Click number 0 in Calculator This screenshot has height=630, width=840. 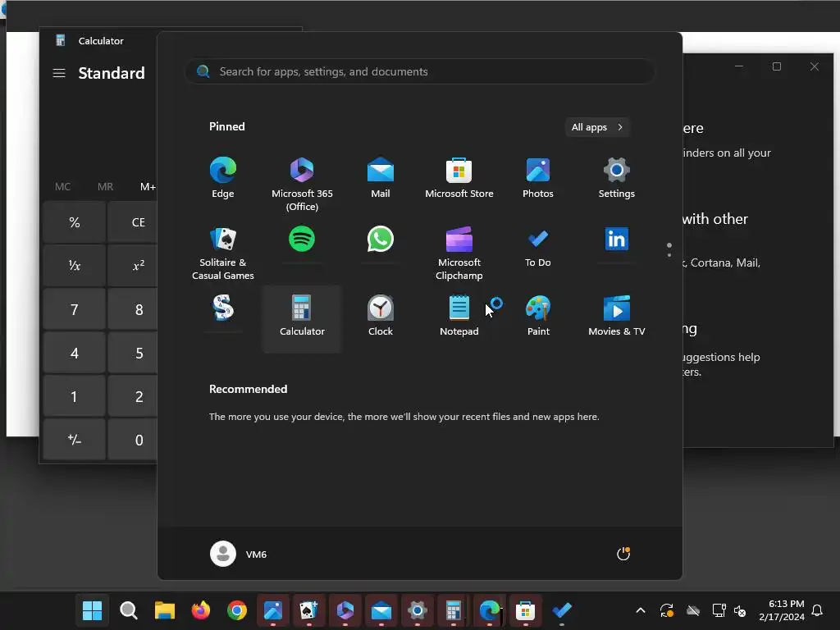[133, 440]
